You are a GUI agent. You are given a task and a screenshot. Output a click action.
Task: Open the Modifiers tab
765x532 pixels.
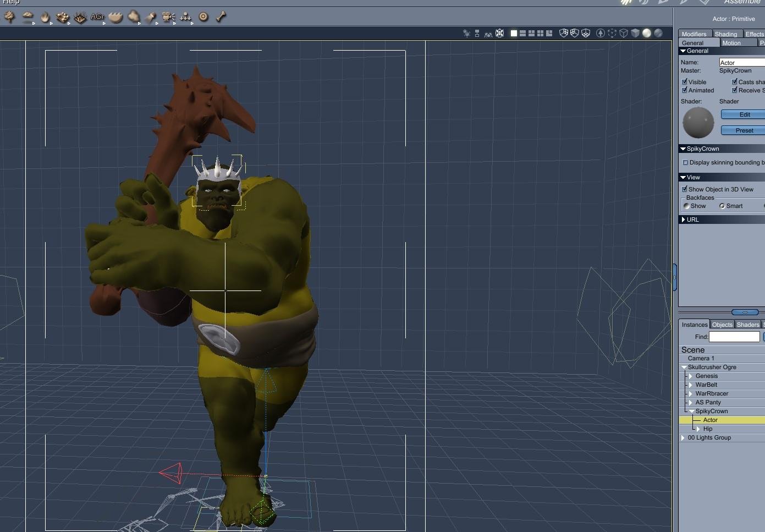point(695,34)
